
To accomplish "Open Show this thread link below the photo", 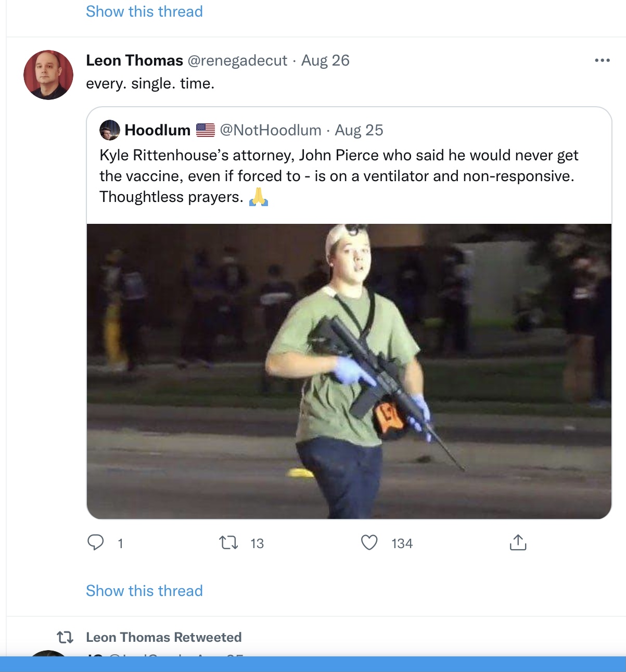I will (144, 591).
